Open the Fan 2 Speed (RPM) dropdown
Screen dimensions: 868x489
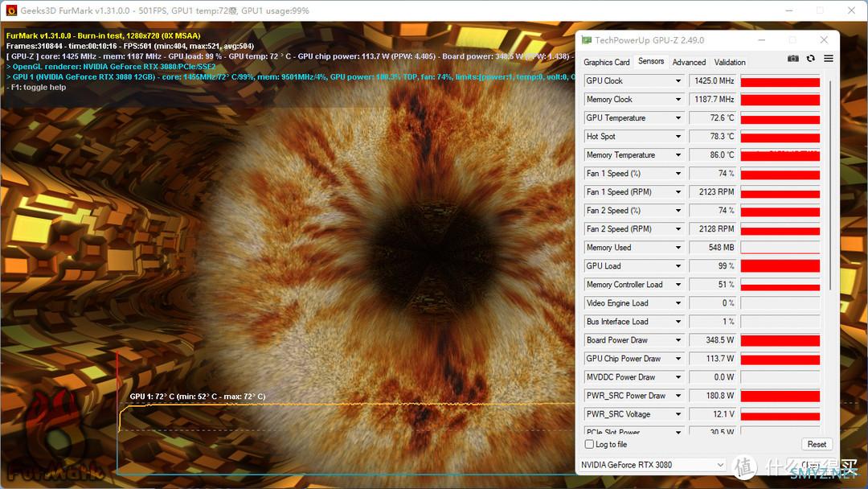tap(678, 229)
